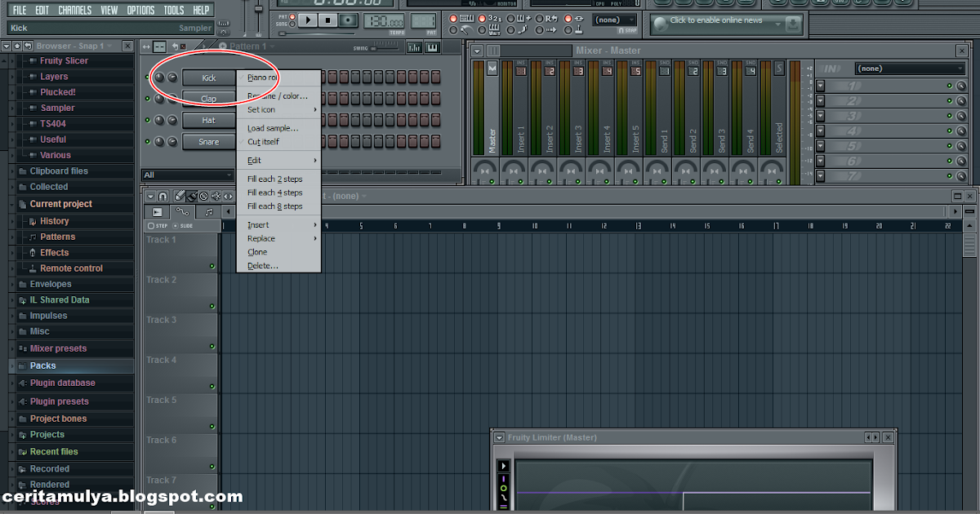Click the Kick channel button
The image size is (980, 514).
click(209, 78)
